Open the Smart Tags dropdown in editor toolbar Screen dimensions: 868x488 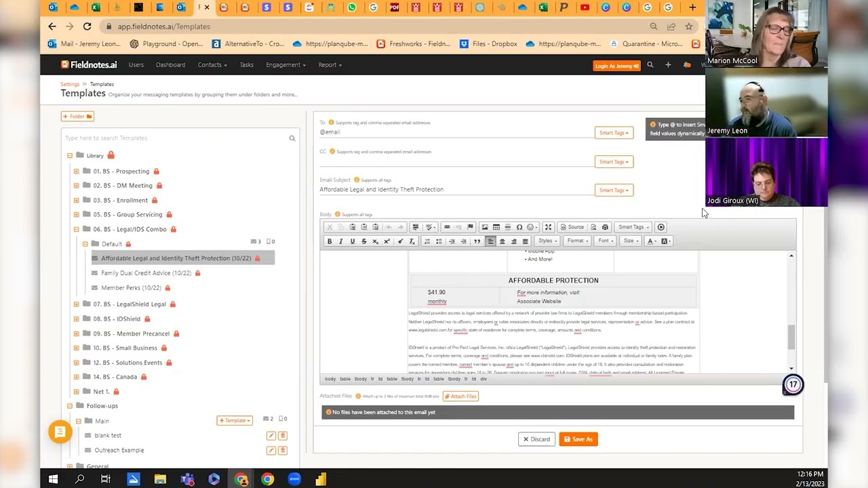(x=633, y=227)
